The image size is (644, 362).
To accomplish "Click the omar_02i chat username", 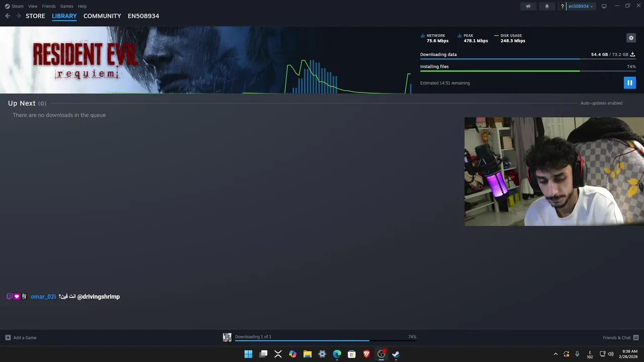I will tap(43, 297).
